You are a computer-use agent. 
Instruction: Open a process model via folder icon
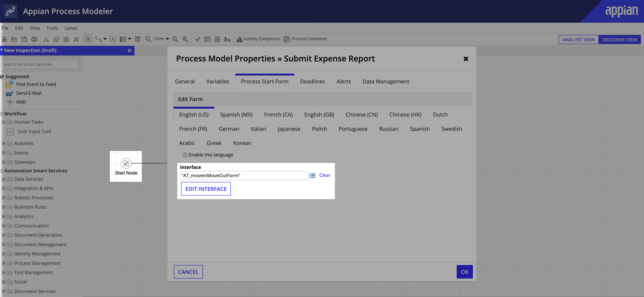(14, 39)
